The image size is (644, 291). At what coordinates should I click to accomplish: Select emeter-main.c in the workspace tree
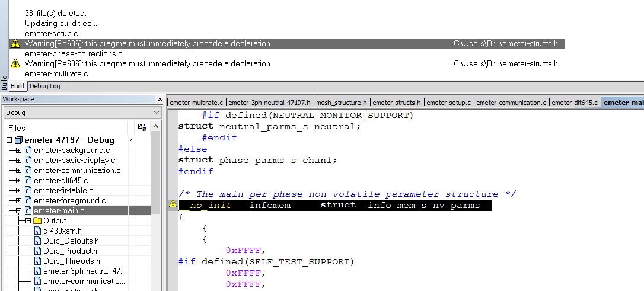coord(59,210)
